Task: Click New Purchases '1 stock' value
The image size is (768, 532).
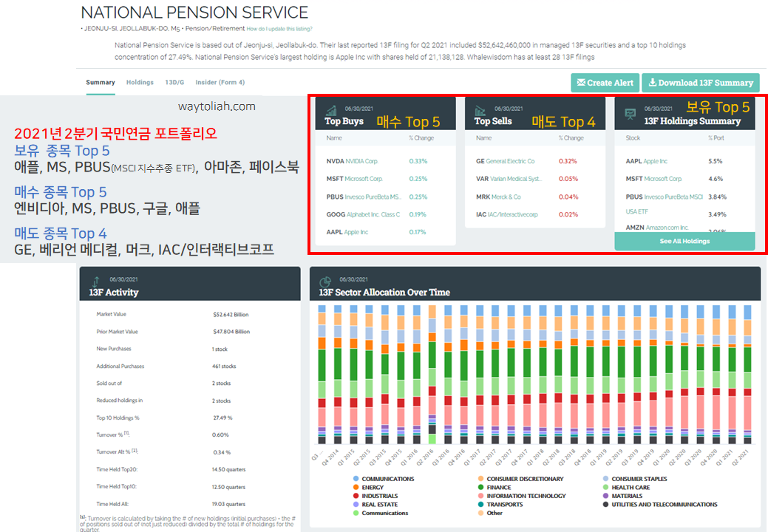Action: 220,349
